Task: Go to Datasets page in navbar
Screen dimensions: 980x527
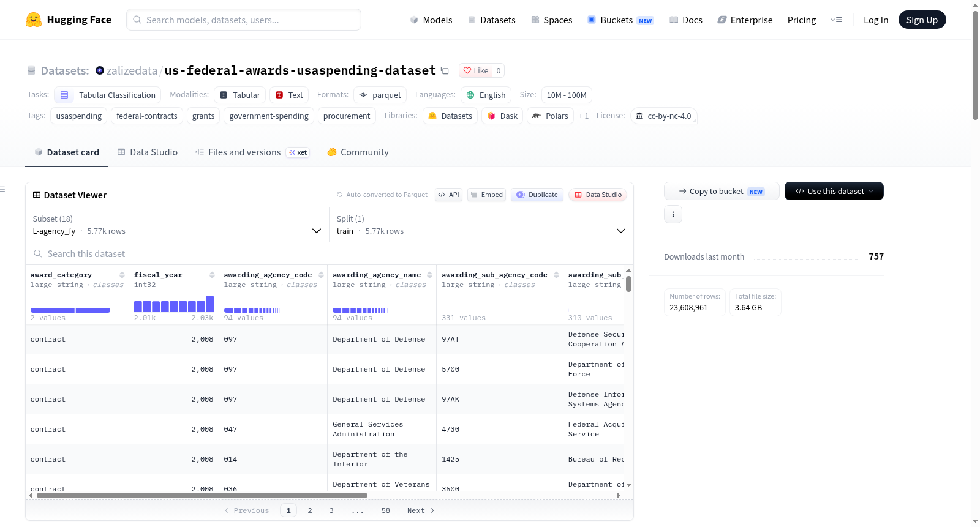Action: tap(491, 20)
